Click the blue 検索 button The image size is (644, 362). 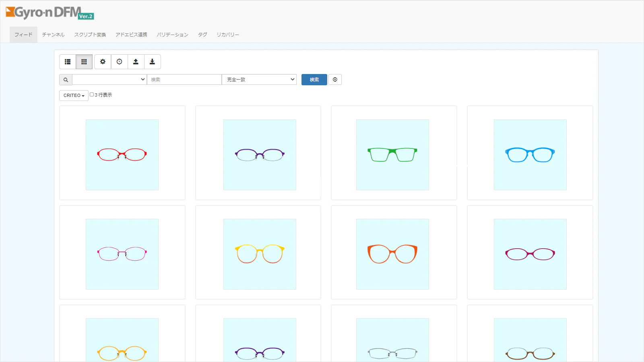click(314, 80)
